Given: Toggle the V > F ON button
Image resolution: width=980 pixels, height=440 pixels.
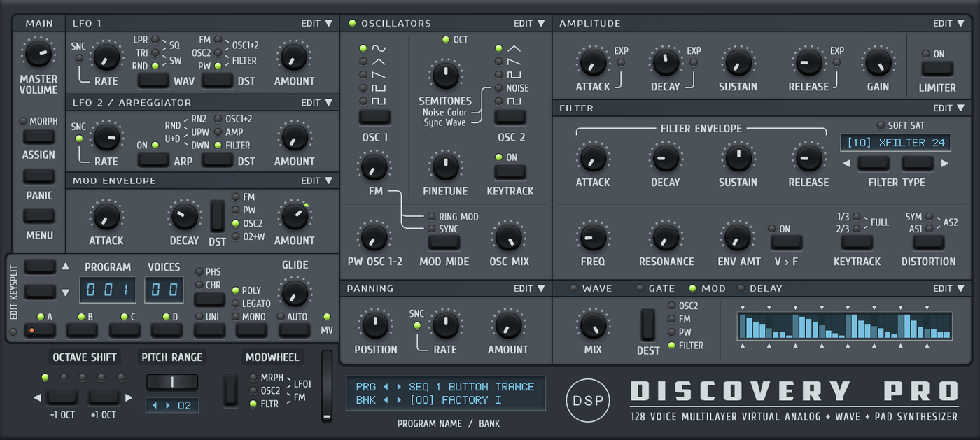Looking at the screenshot, I should click(786, 243).
